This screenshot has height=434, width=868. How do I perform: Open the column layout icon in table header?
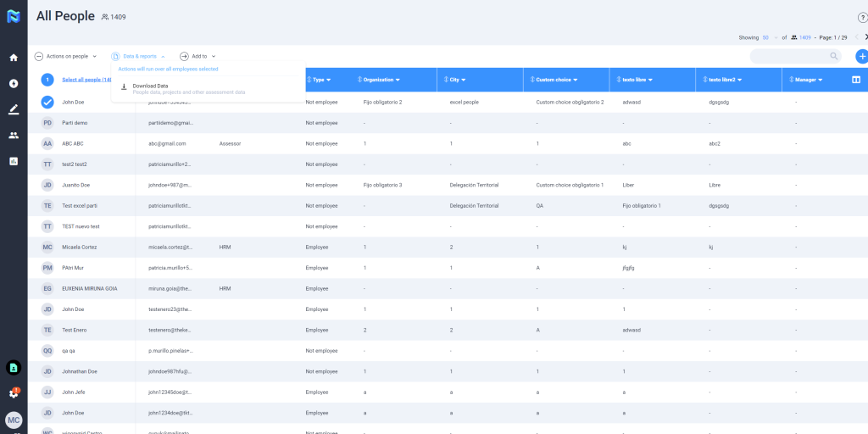pos(855,80)
